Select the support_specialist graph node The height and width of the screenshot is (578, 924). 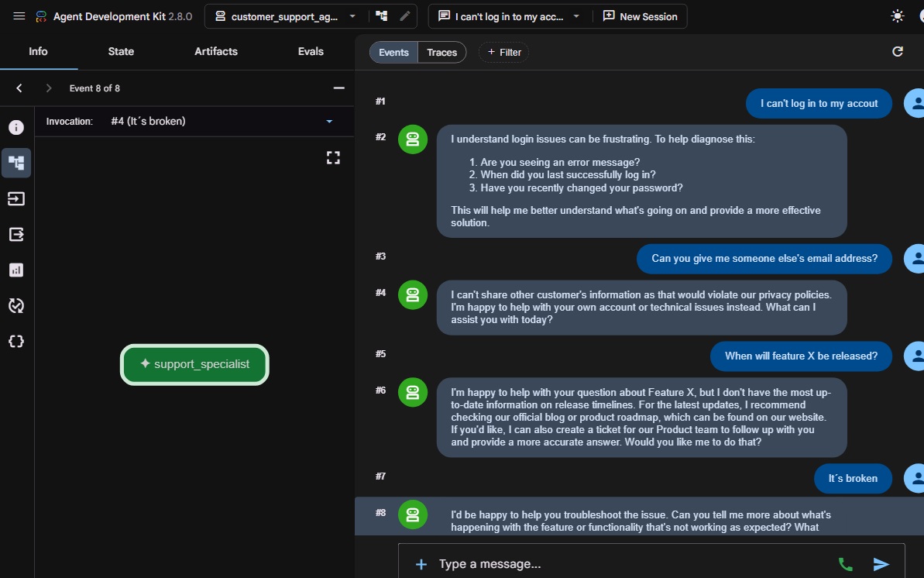point(194,364)
